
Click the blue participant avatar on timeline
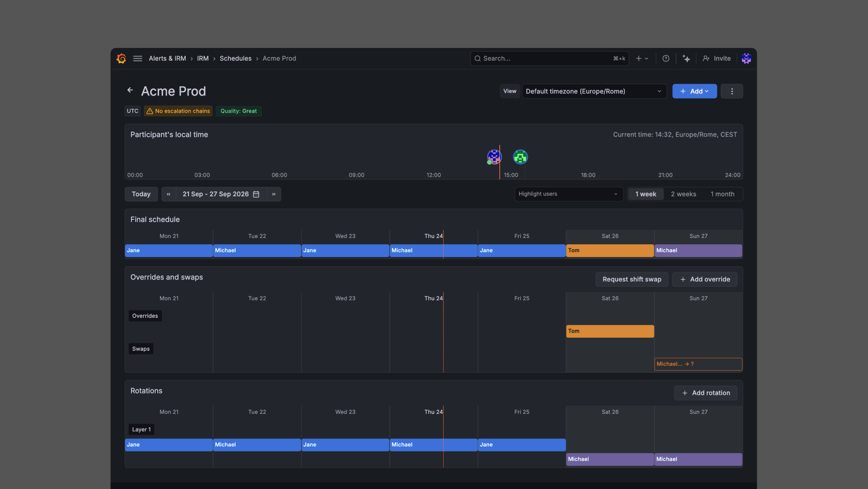494,157
